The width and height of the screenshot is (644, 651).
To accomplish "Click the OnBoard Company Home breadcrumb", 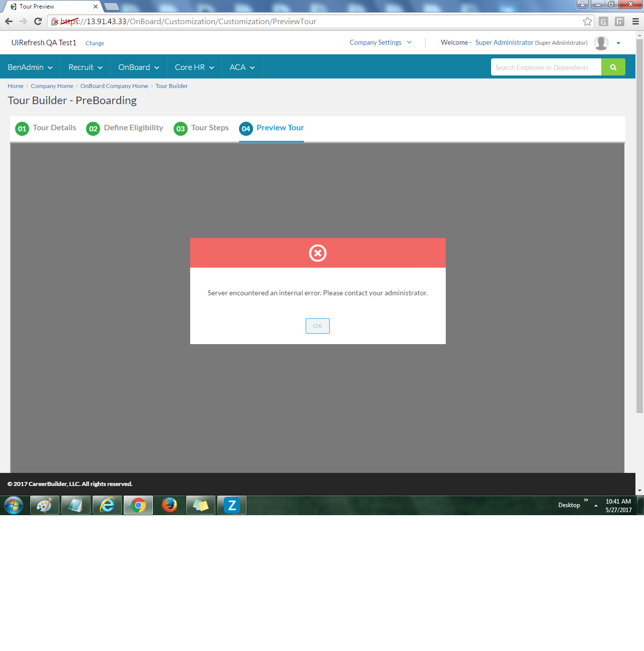I will [x=114, y=86].
